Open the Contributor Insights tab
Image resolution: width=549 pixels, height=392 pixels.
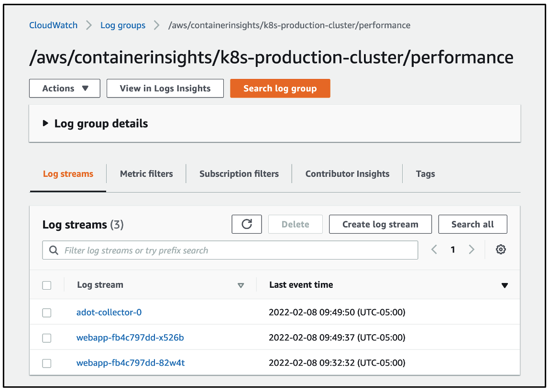[x=347, y=174]
